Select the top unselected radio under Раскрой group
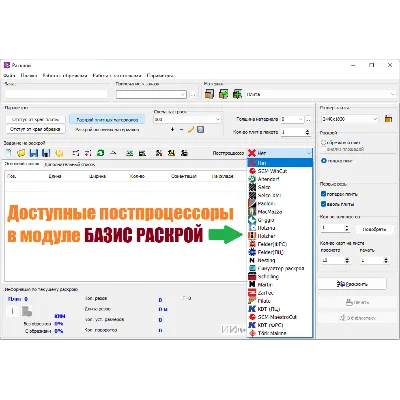400x400 pixels. pos(323,142)
